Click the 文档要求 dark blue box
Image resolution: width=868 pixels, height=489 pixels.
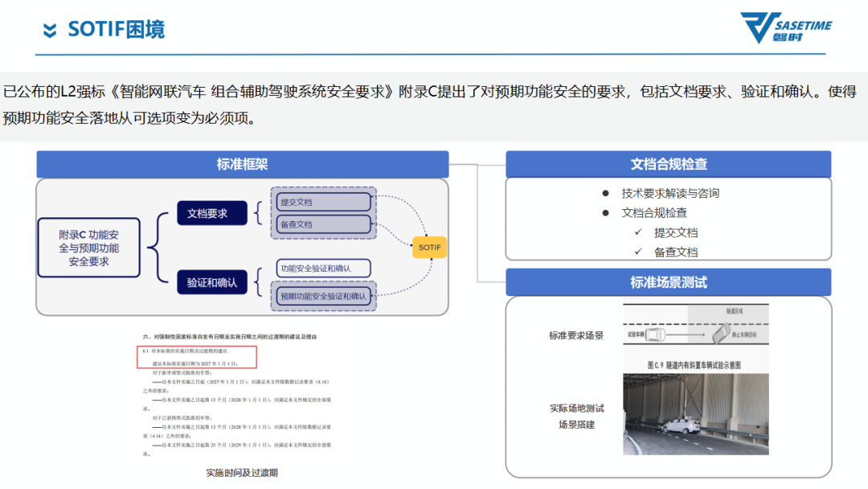(x=212, y=213)
